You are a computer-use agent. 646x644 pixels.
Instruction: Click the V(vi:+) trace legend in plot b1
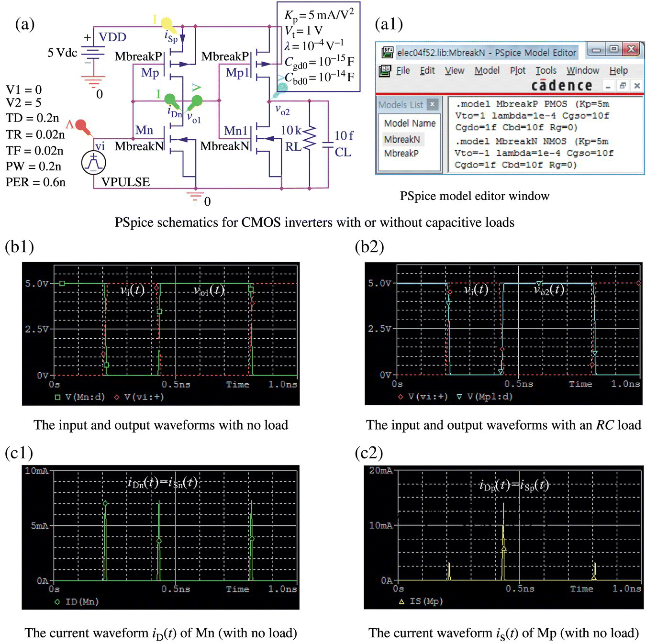(x=139, y=397)
